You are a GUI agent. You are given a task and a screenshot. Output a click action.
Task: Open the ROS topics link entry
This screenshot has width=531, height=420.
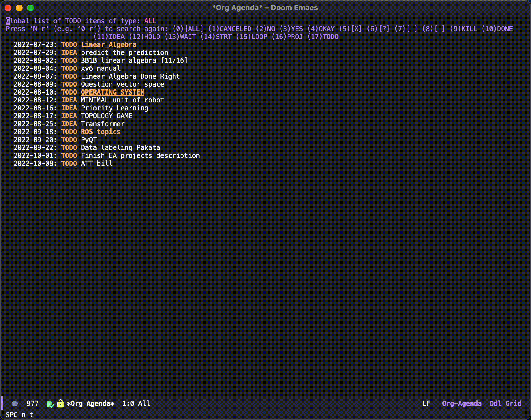coord(101,132)
